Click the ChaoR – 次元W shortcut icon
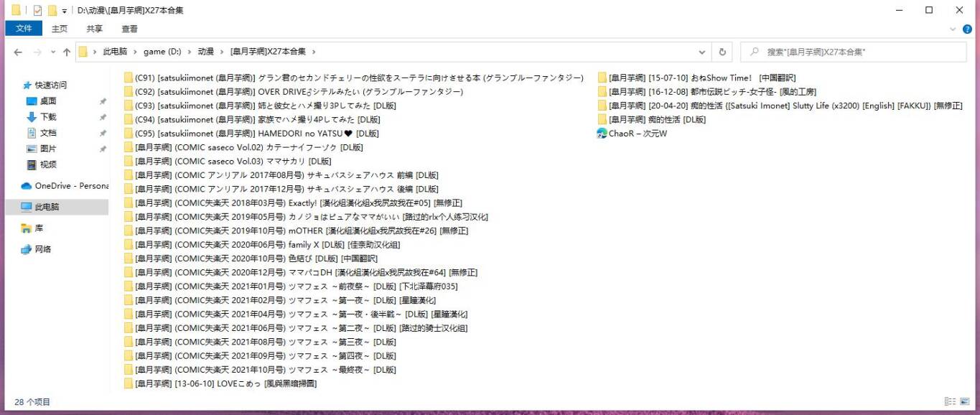 [602, 134]
